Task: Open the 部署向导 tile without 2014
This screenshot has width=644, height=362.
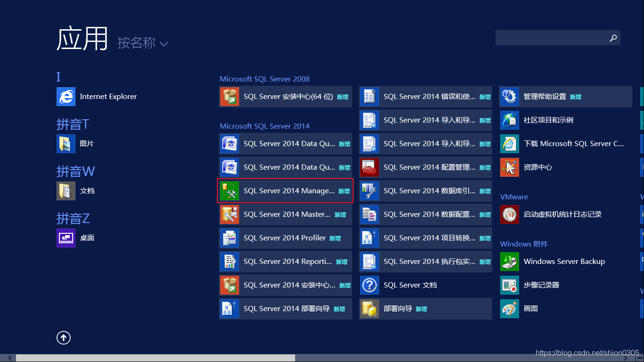Action: (x=426, y=309)
